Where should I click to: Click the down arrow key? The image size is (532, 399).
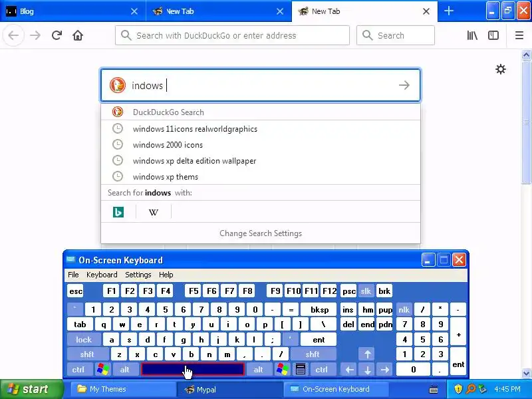(x=367, y=369)
